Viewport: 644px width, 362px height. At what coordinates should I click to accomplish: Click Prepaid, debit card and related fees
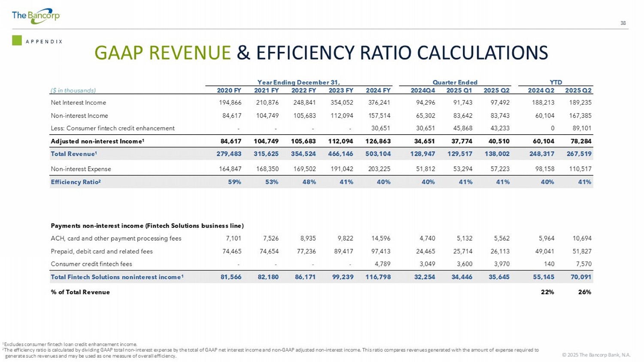102,251
